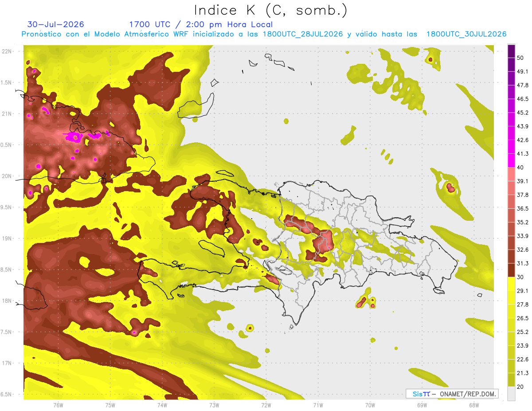Click the colorbar value "42.6"
The height and width of the screenshot is (411, 532).
522,140
